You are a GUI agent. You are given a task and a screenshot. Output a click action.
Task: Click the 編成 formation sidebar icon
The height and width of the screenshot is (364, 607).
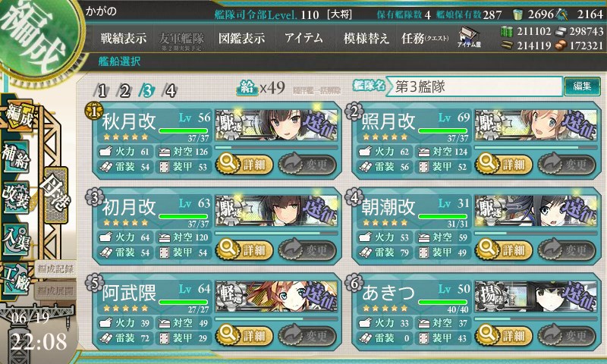18,116
